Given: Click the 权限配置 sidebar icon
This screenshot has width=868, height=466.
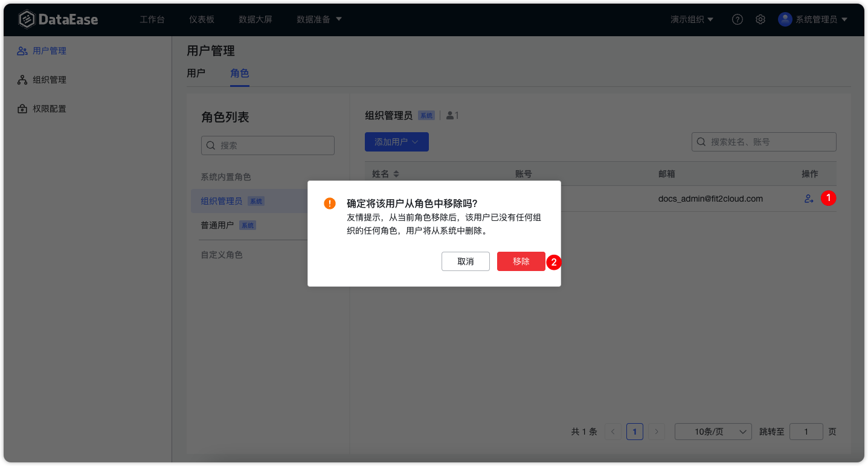Looking at the screenshot, I should pos(22,109).
